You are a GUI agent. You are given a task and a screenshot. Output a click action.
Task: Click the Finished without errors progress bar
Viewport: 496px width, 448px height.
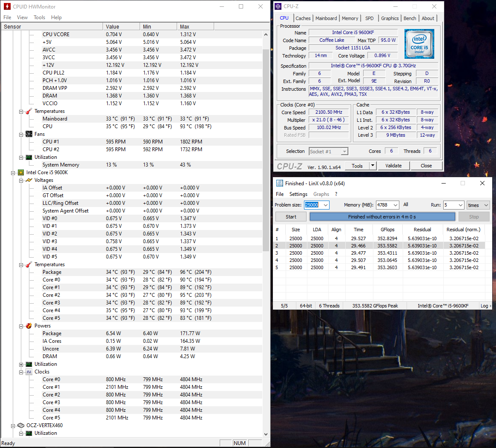point(382,217)
